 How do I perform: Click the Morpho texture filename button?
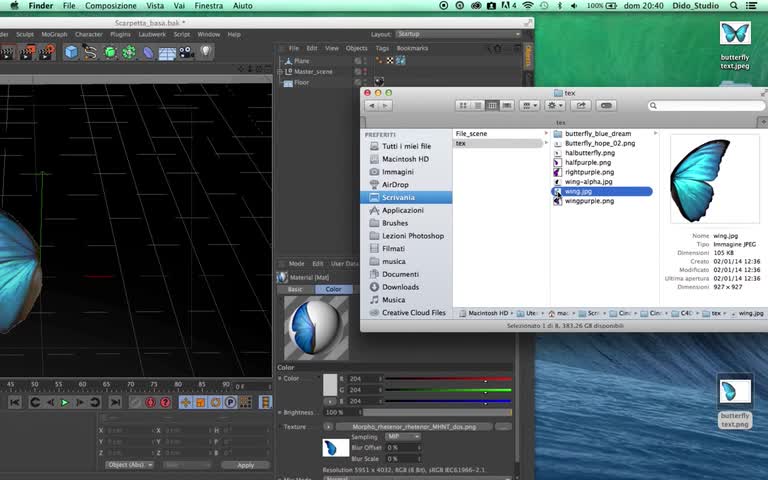click(414, 427)
